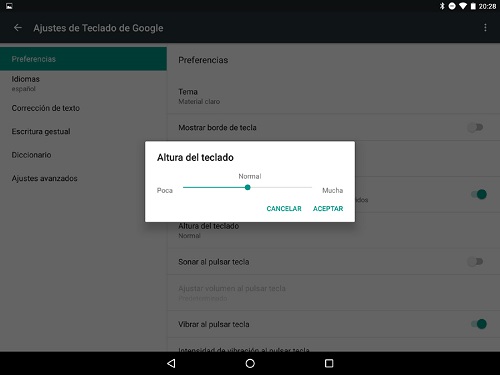
Task: Set slider toward Poca on the track
Action: pos(214,187)
